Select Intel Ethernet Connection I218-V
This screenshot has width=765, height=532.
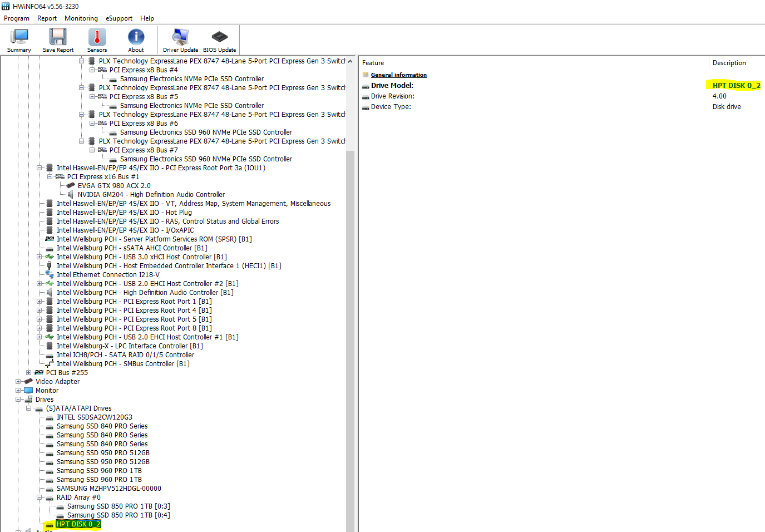coord(108,275)
